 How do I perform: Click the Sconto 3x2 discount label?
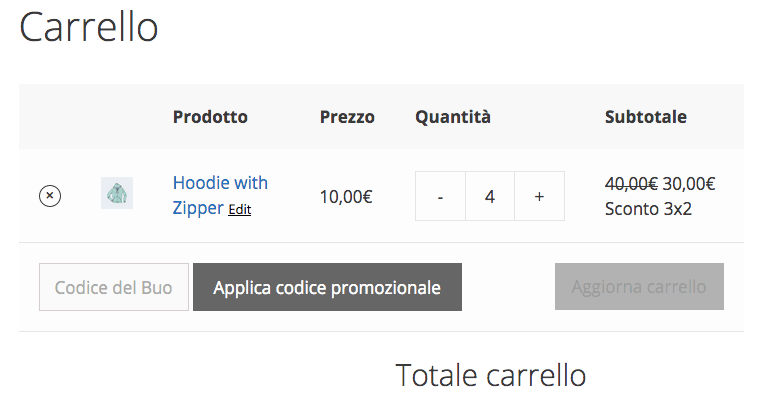click(648, 209)
